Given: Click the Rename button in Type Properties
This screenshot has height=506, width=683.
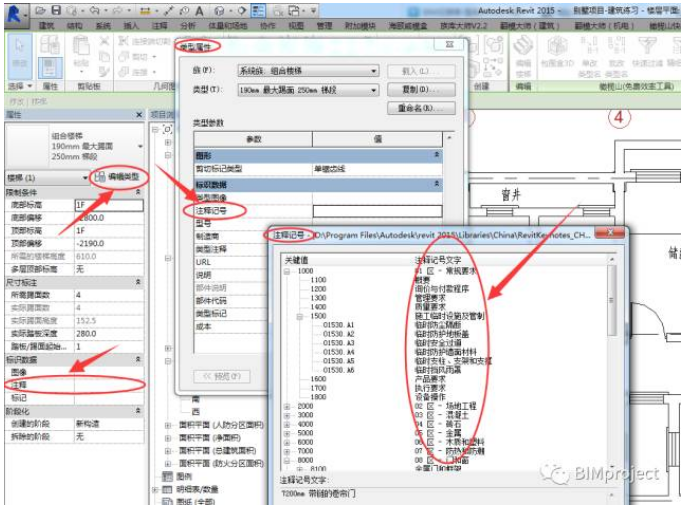Looking at the screenshot, I should (x=421, y=108).
